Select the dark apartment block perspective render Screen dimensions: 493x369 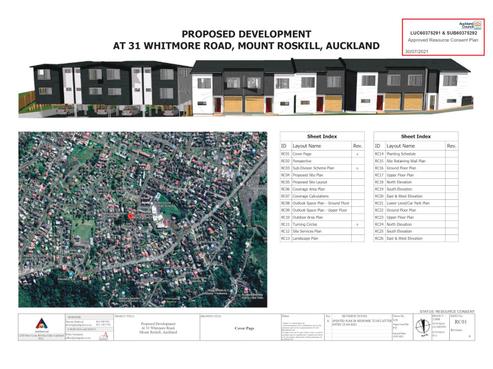point(105,89)
